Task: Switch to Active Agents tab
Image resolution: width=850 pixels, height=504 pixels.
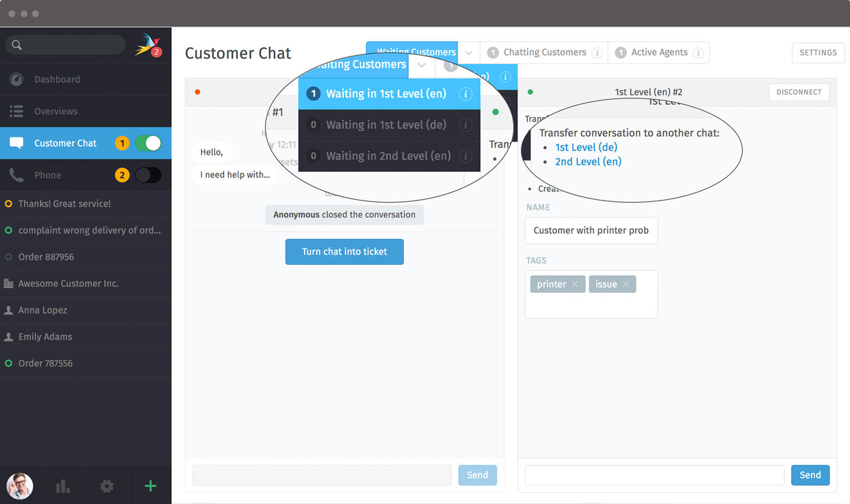Action: pos(659,52)
